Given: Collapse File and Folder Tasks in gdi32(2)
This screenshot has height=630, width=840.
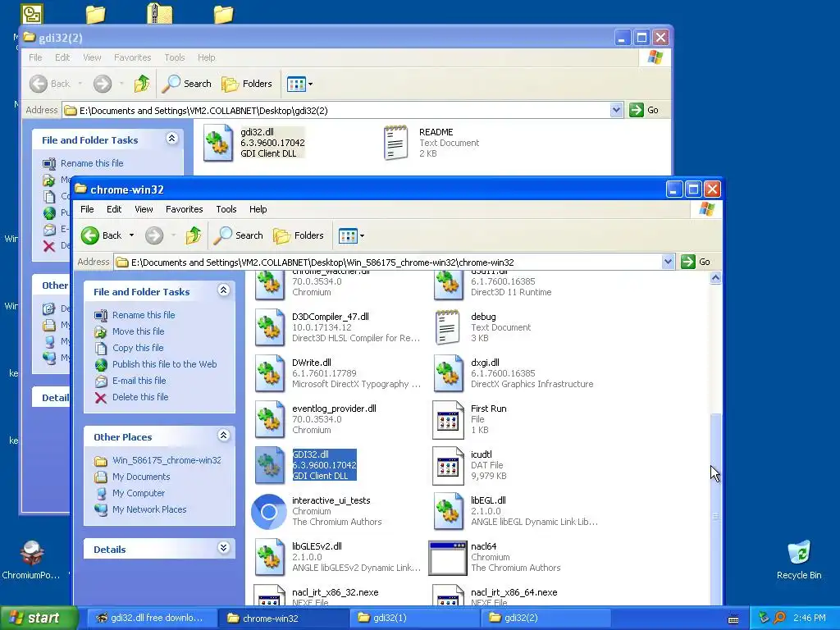Looking at the screenshot, I should click(x=171, y=138).
